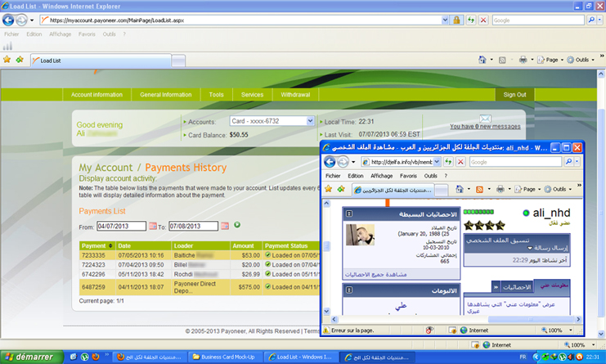The width and height of the screenshot is (606, 364).
Task: Click feeds icon in main window command bar
Action: 502,60
